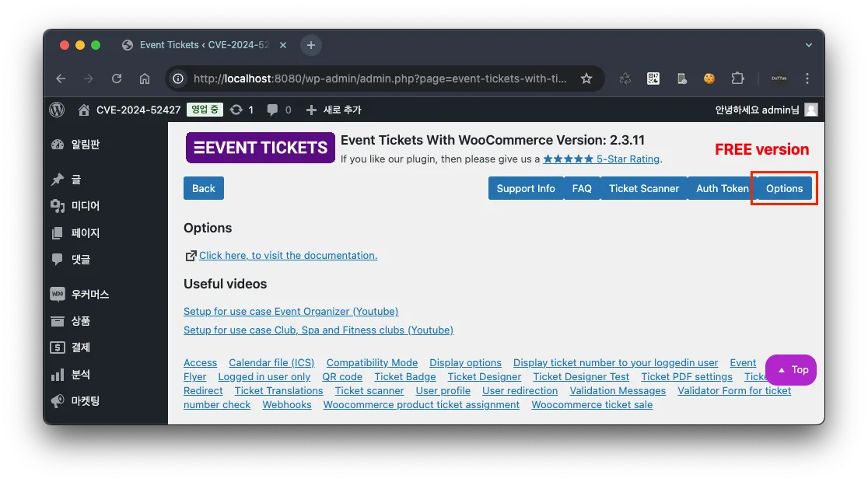Go back with the browser back arrow
Screen dimensions: 868x482
(61, 79)
